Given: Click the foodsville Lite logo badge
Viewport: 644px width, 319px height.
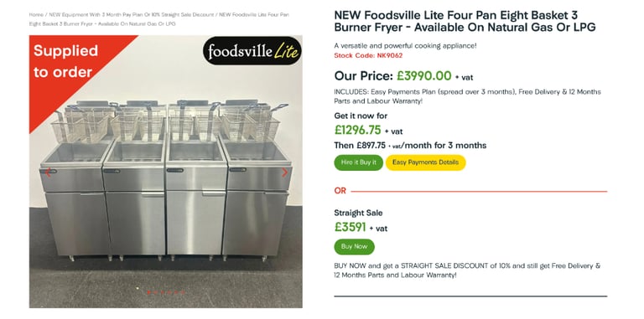Looking at the screenshot, I should (x=252, y=51).
